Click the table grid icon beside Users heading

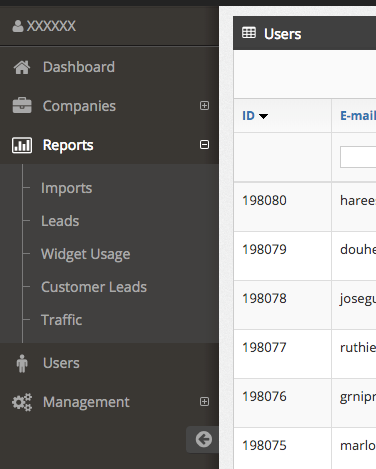(x=249, y=33)
